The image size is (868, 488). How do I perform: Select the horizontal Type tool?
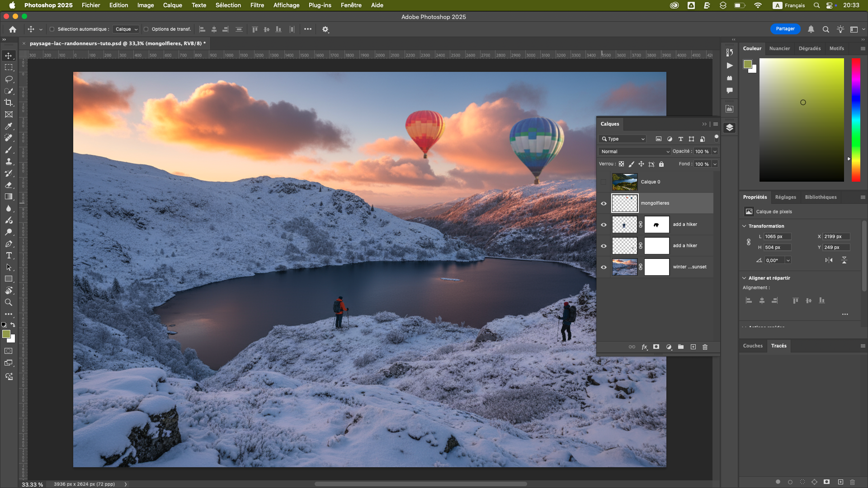click(x=9, y=255)
